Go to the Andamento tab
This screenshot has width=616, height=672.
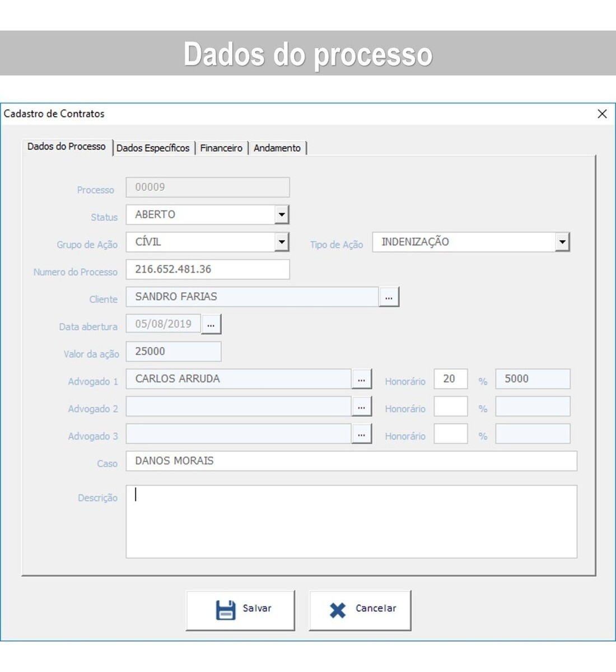[277, 148]
